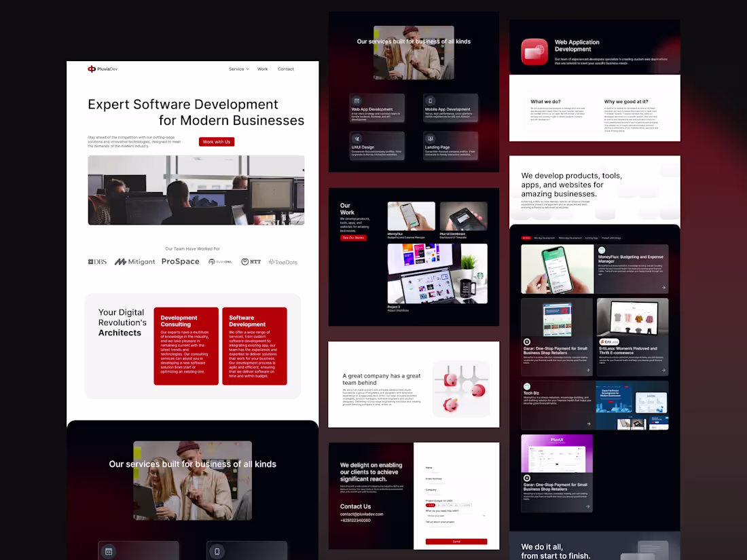This screenshot has height=560, width=747.
Task: Select the first red project budget option
Action: pos(431,505)
